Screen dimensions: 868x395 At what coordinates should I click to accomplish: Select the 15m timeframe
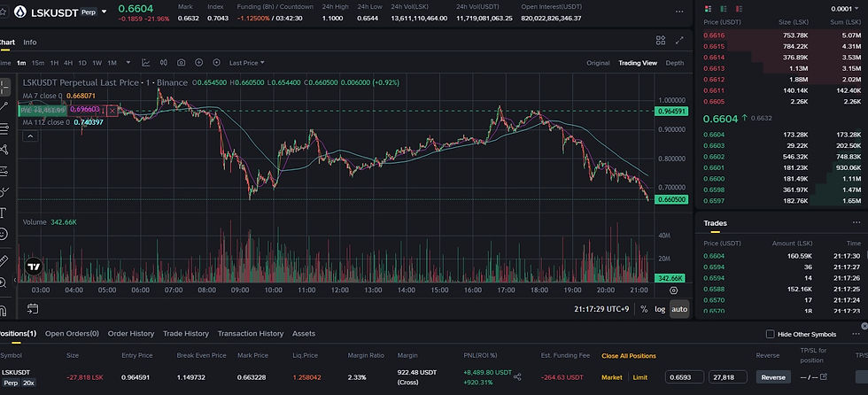(x=37, y=63)
